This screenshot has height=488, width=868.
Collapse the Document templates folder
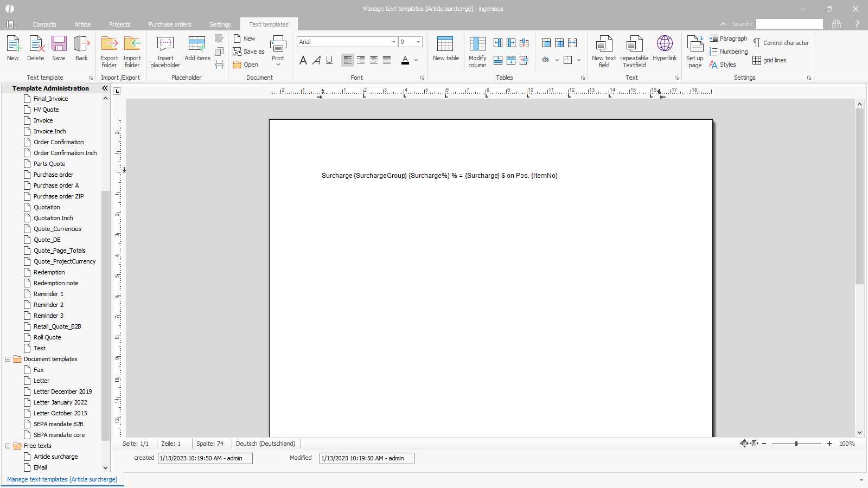click(x=8, y=359)
